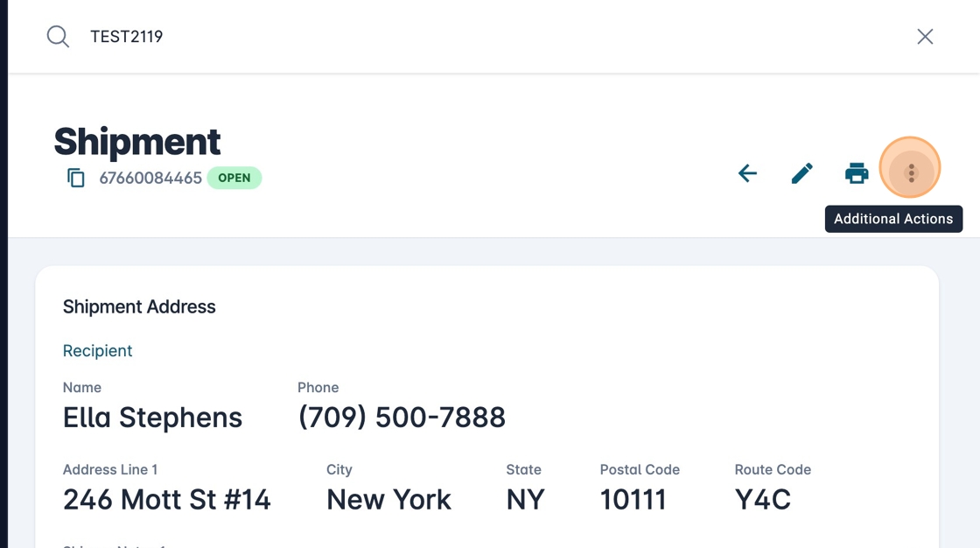This screenshot has height=548, width=980.
Task: Click the city value New York
Action: click(x=388, y=500)
